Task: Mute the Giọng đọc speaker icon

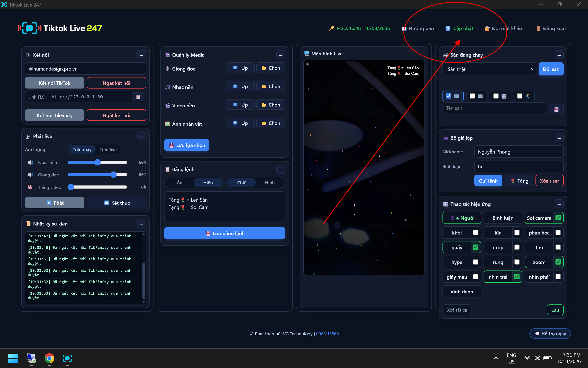Action: pyautogui.click(x=30, y=175)
